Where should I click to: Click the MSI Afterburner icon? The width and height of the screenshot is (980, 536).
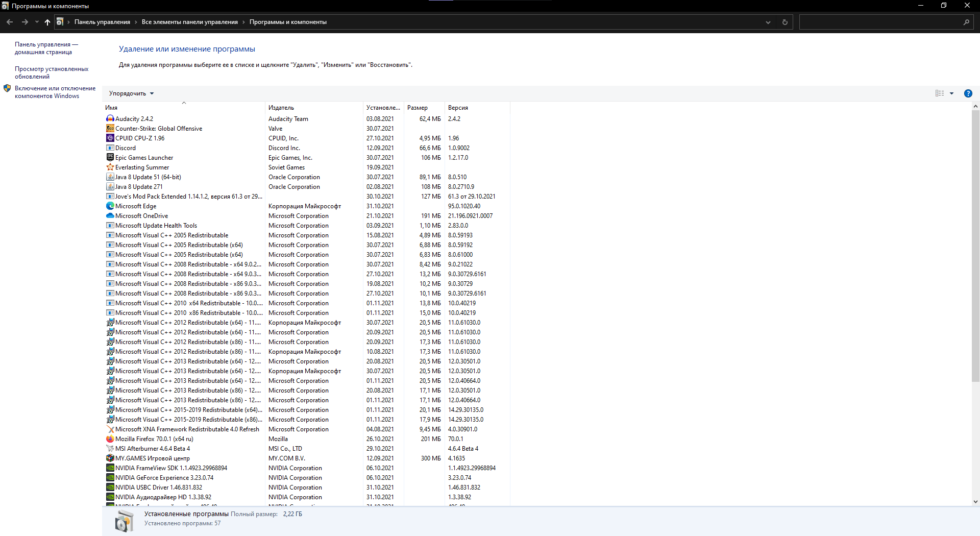point(110,449)
